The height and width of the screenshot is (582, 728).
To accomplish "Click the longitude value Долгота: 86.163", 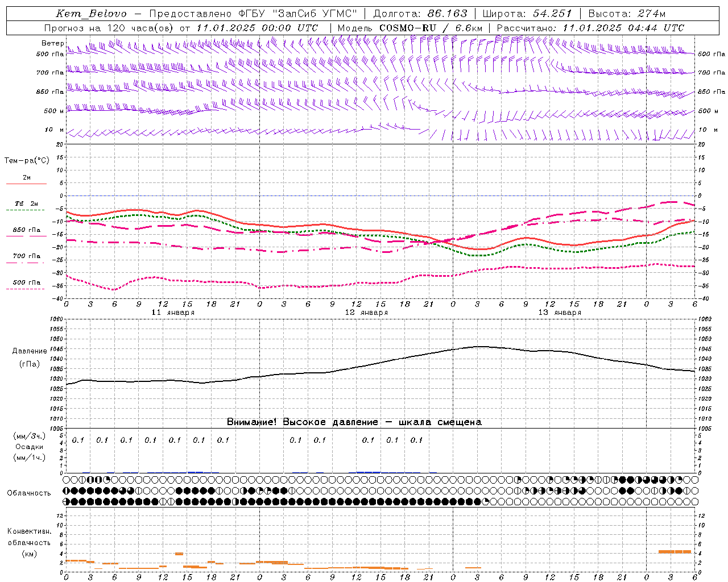I will click(x=420, y=14).
